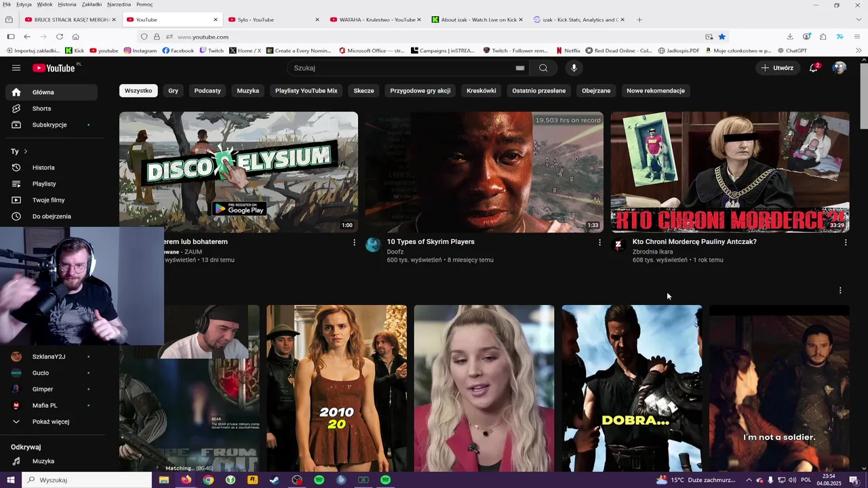Image resolution: width=868 pixels, height=488 pixels.
Task: Open the on-screen keyboard in search box
Action: 520,68
